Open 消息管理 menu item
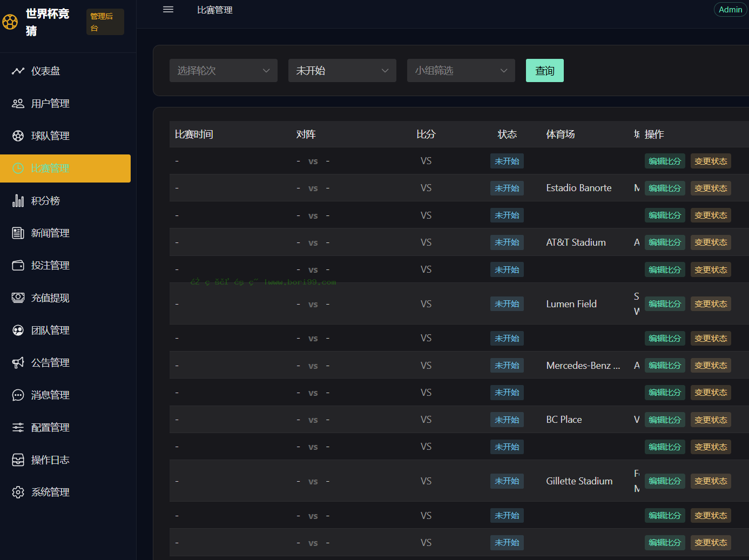Image resolution: width=749 pixels, height=560 pixels. [65, 395]
